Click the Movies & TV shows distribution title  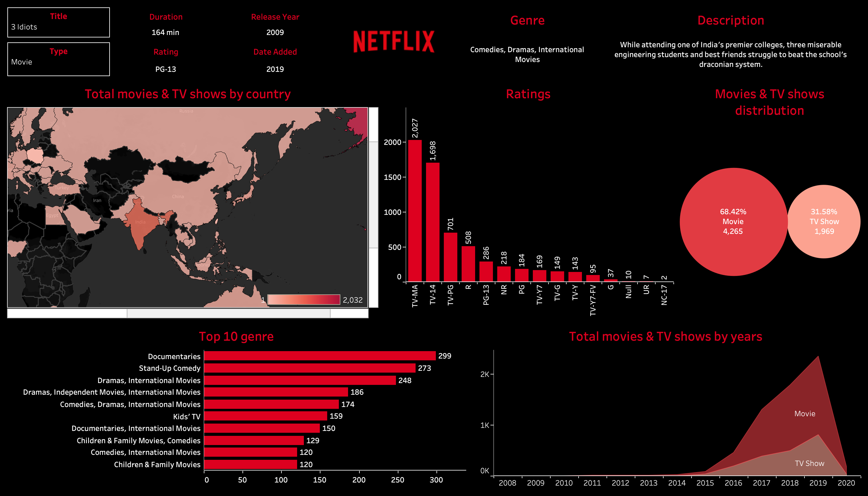(x=769, y=102)
